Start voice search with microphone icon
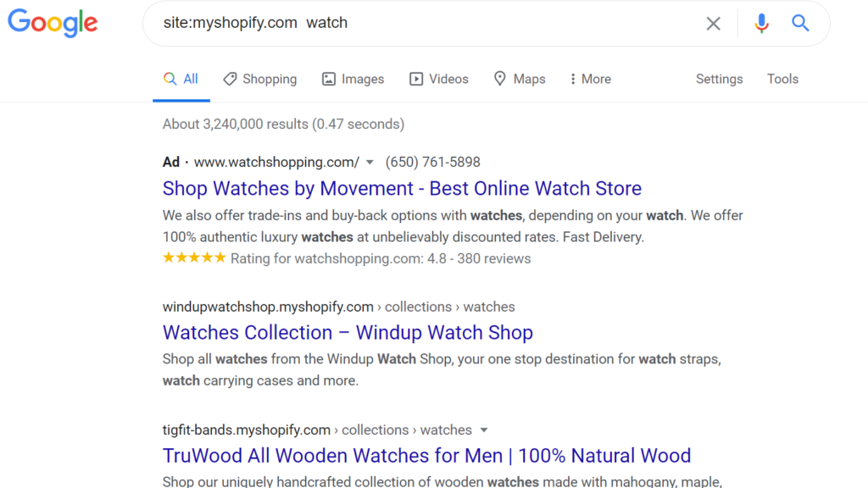The height and width of the screenshot is (488, 868). click(x=762, y=23)
